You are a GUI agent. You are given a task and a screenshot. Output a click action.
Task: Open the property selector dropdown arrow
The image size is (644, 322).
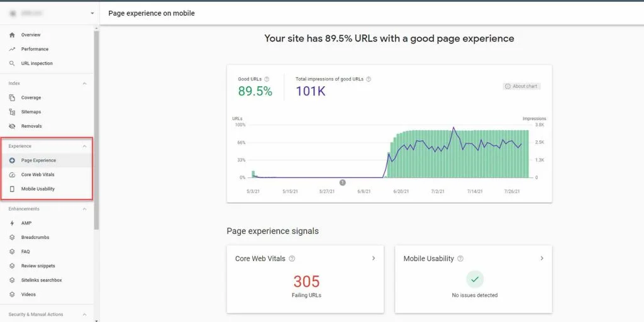(x=92, y=14)
